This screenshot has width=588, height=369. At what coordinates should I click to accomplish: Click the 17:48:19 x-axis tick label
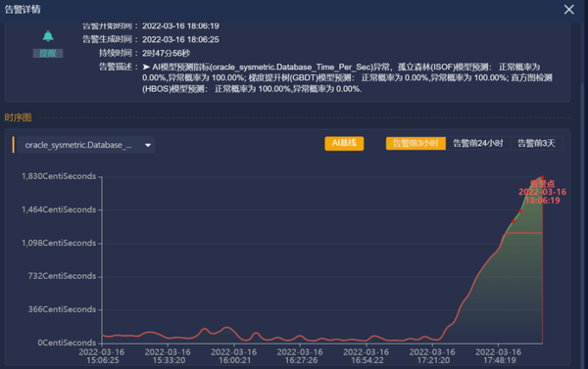pyautogui.click(x=499, y=356)
